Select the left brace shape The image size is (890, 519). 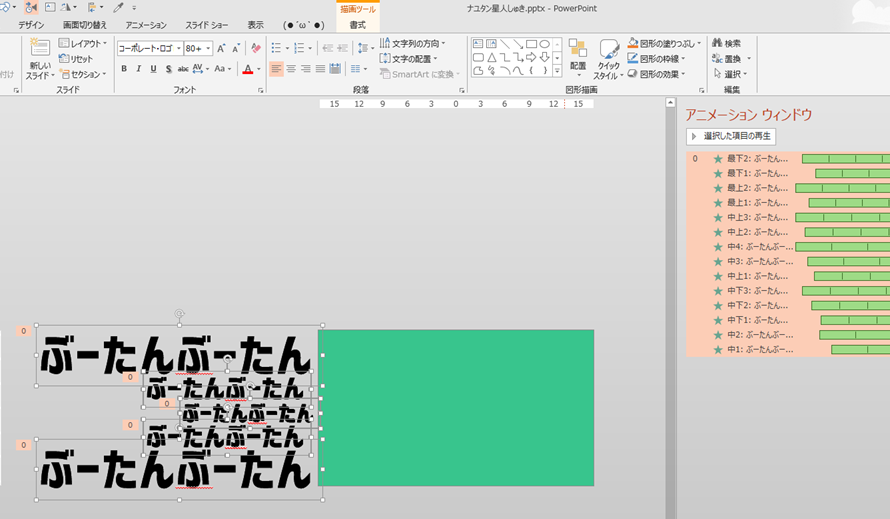tap(531, 71)
